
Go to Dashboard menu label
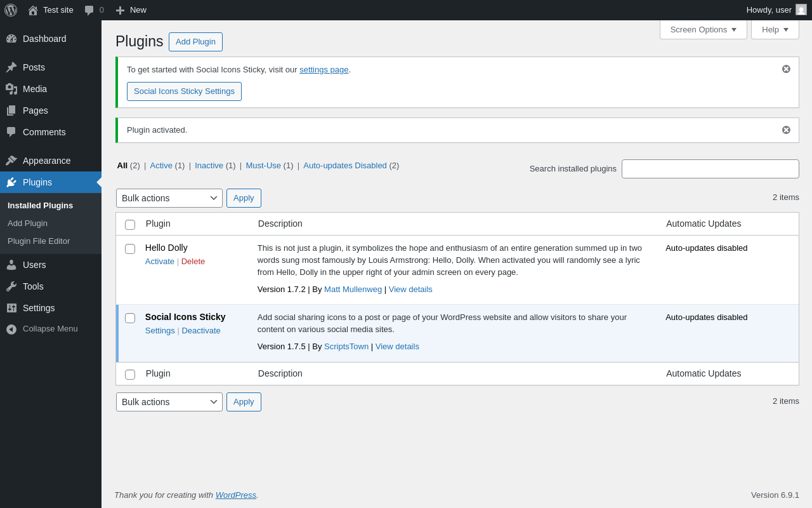(x=44, y=39)
